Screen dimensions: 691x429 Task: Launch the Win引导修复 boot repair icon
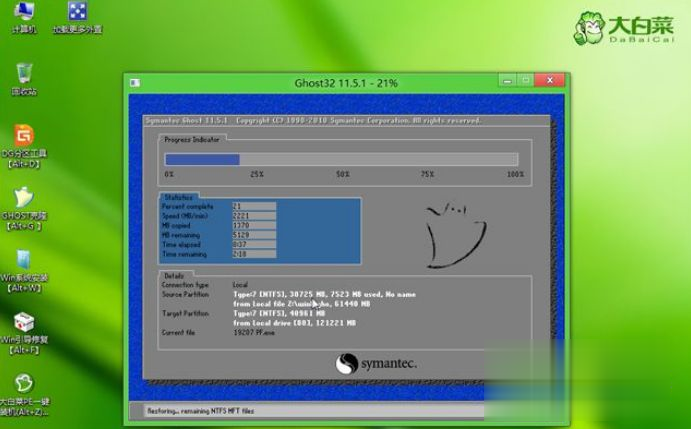click(x=24, y=333)
